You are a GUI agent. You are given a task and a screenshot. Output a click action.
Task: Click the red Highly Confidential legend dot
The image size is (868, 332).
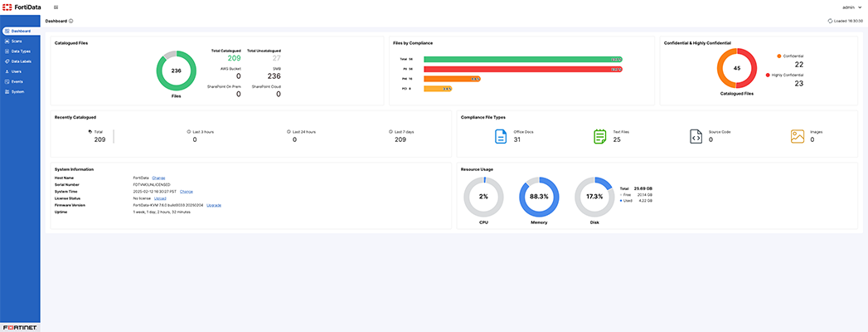768,74
